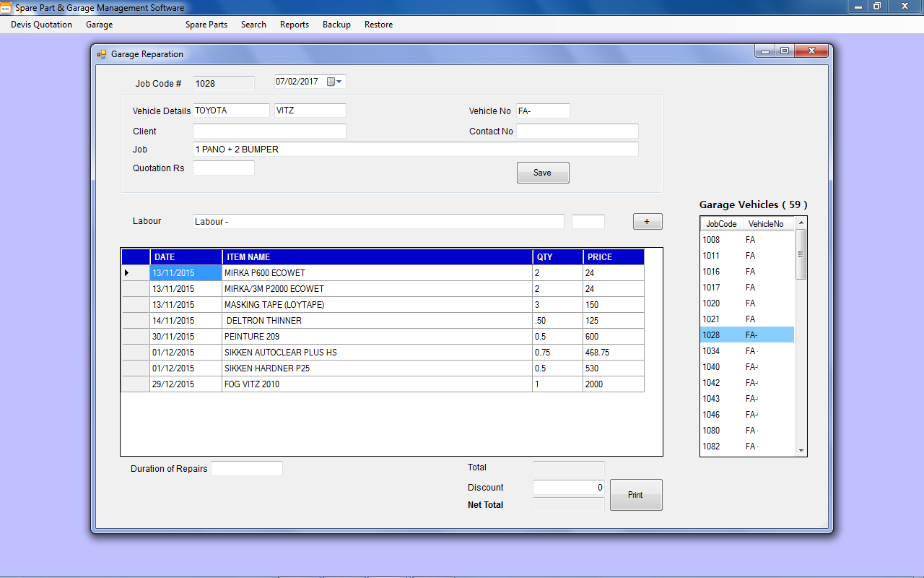Image resolution: width=924 pixels, height=578 pixels.
Task: Click the Net Total amount field
Action: [569, 504]
